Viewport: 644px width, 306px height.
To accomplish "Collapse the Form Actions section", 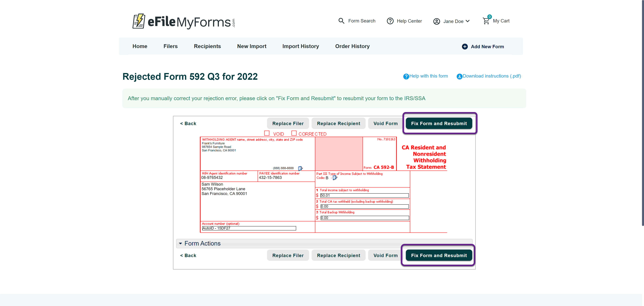I will coord(180,243).
